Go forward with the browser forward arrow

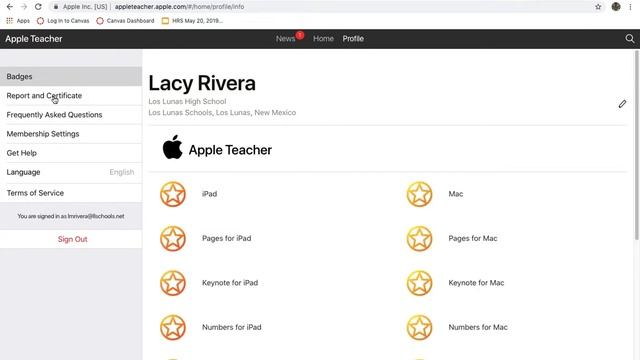click(x=24, y=7)
